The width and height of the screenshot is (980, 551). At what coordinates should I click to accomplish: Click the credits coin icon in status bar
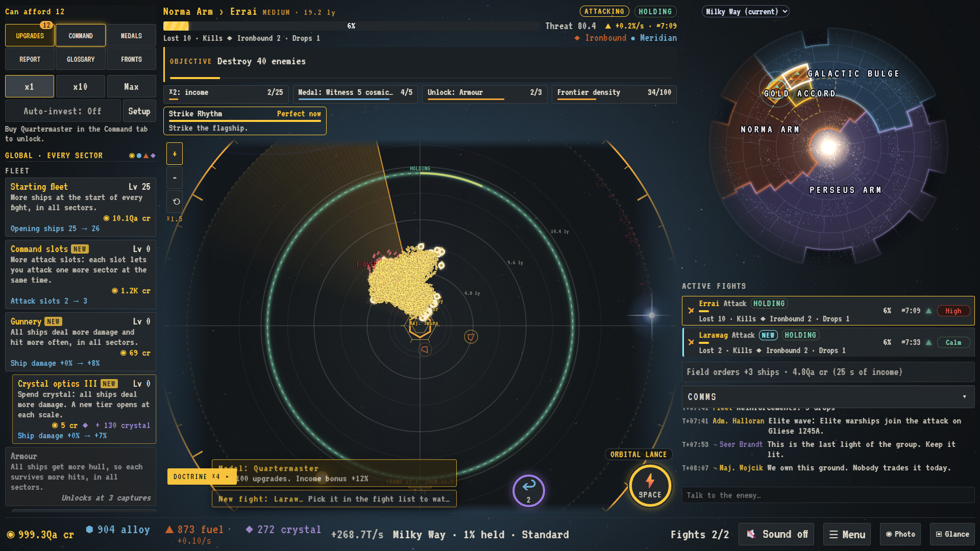pyautogui.click(x=10, y=535)
